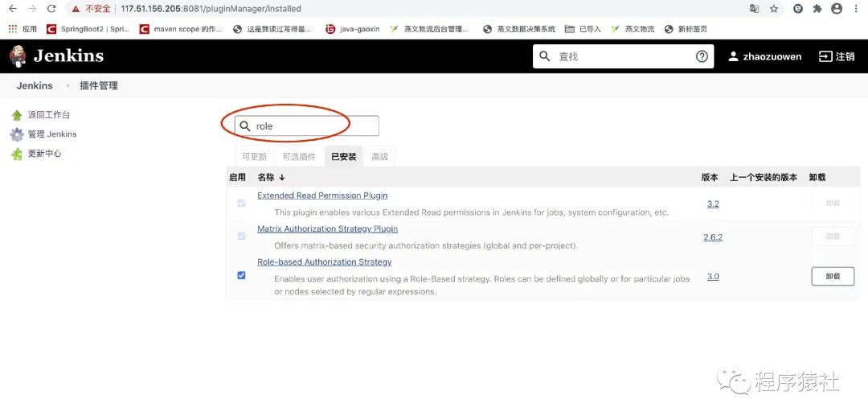Click the plugin filter magnifier icon
The width and height of the screenshot is (868, 420).
(244, 126)
